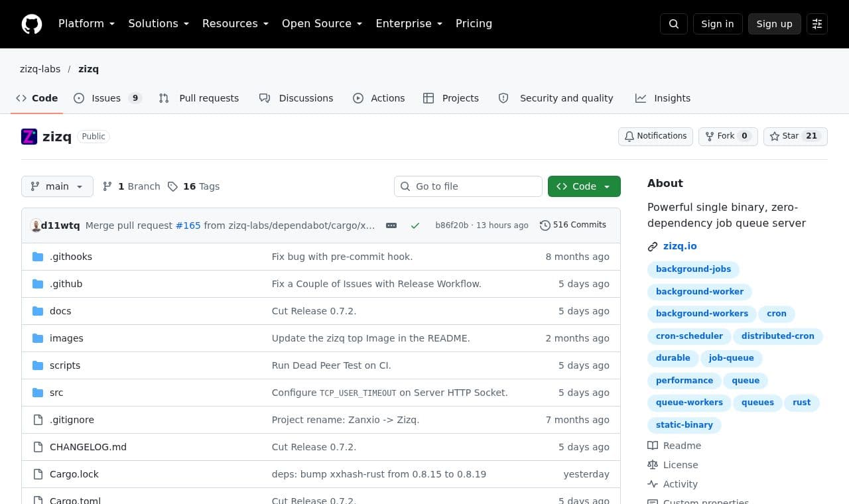Click the Notifications button
This screenshot has height=504, width=849.
click(655, 136)
